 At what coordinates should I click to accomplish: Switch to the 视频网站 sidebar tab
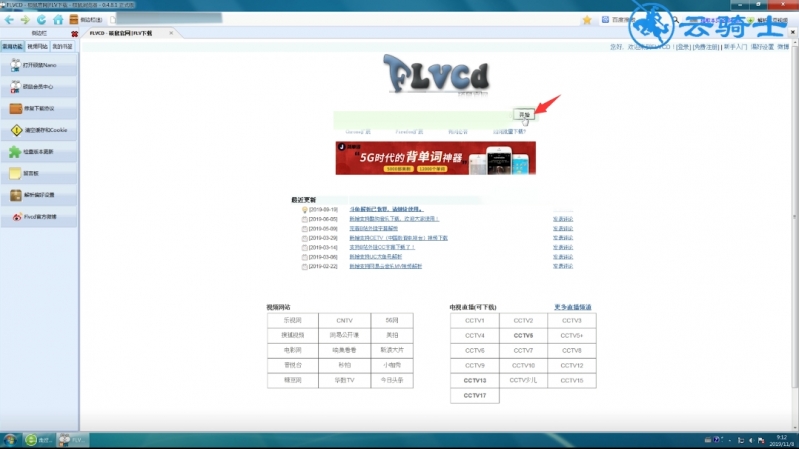click(x=37, y=46)
